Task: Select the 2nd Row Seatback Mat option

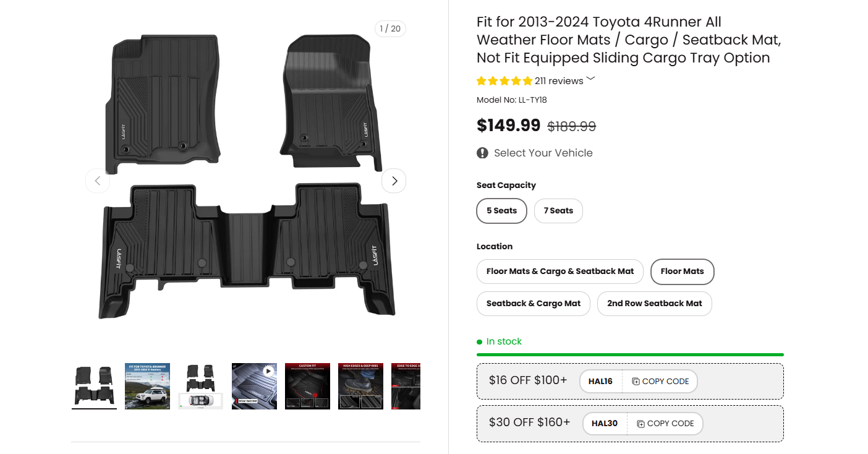Action: coord(654,303)
